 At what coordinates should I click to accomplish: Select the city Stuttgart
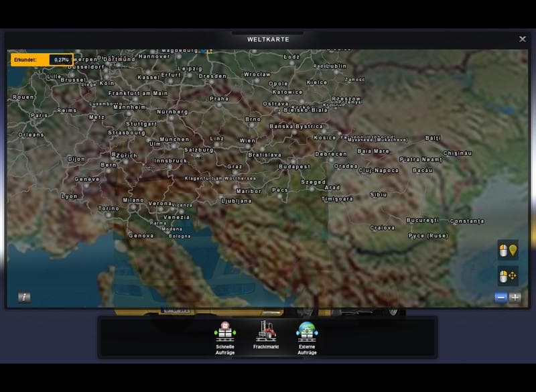tap(141, 124)
